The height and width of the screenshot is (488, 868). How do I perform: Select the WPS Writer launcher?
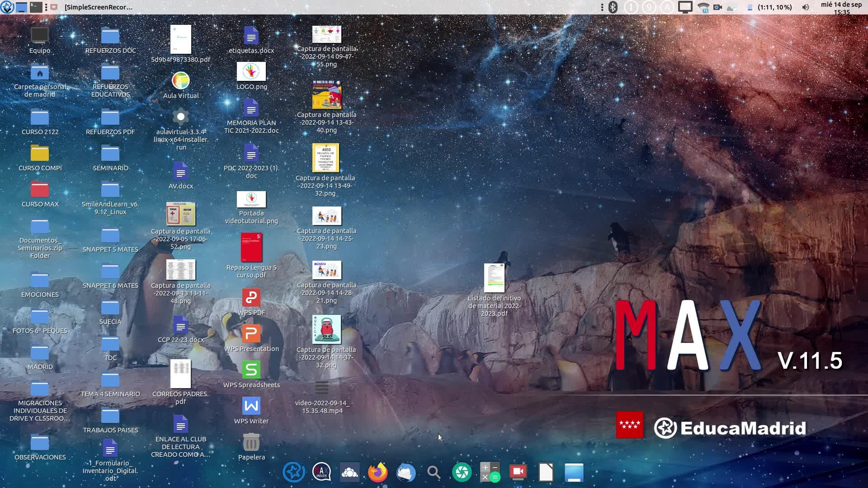pos(251,406)
